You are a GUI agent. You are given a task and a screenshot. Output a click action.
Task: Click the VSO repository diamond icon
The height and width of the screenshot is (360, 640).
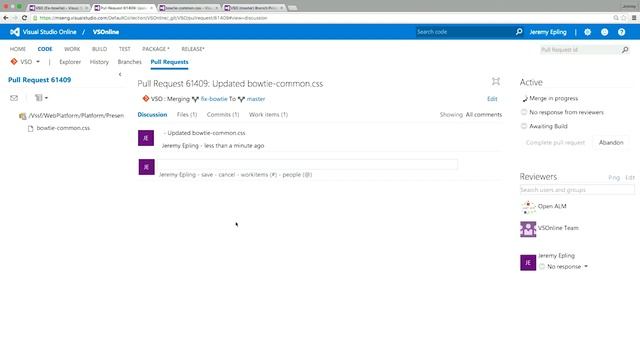14,62
